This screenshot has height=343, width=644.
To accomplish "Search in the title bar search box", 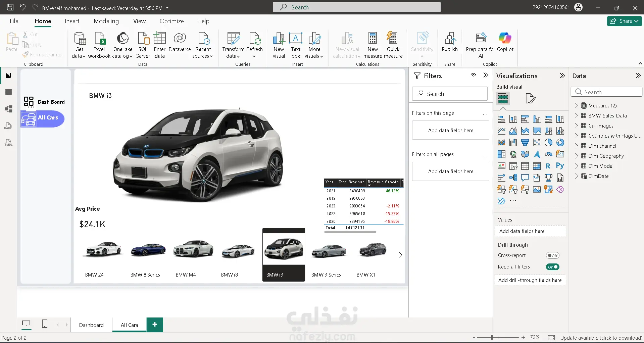I will (x=356, y=7).
